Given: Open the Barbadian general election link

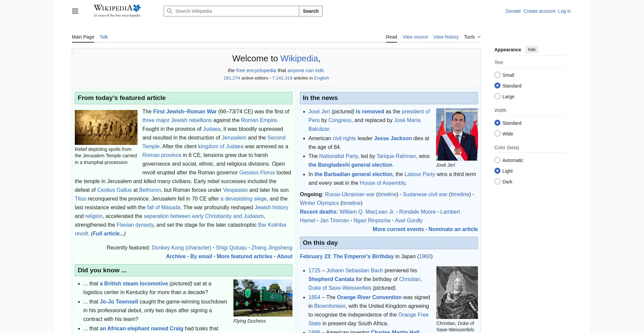Looking at the screenshot, I should [x=354, y=174].
